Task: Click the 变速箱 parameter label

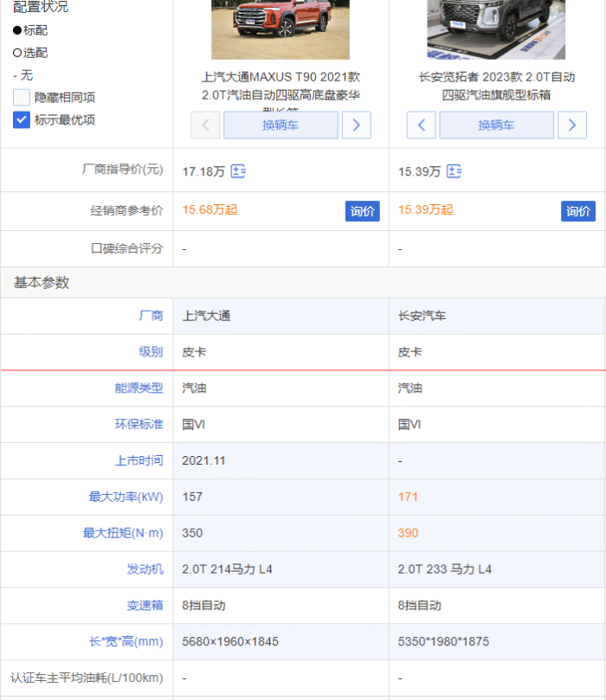Action: coord(145,606)
